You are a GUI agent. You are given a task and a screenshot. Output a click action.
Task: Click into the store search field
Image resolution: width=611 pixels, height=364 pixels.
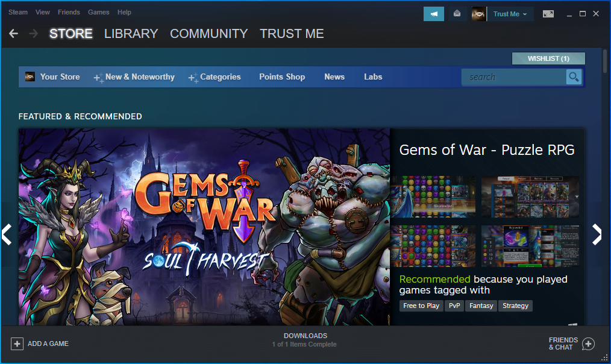point(514,77)
